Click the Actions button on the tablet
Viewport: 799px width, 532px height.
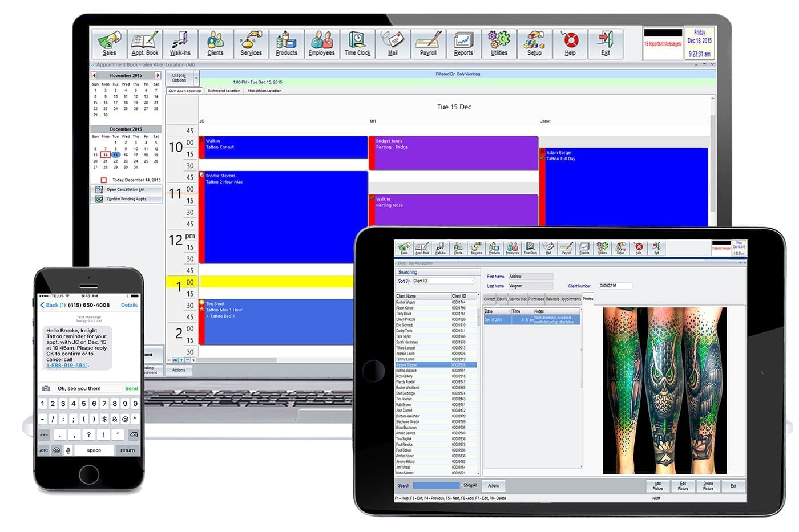click(x=494, y=486)
